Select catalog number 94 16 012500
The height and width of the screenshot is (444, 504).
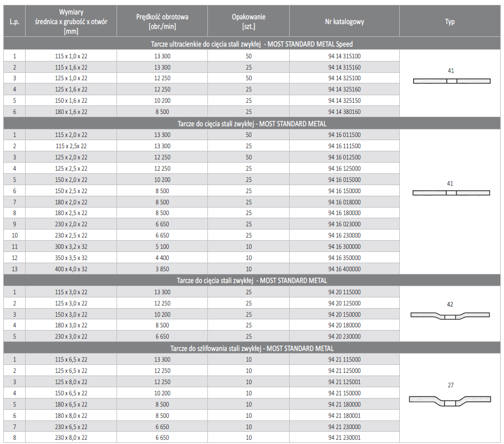[344, 157]
